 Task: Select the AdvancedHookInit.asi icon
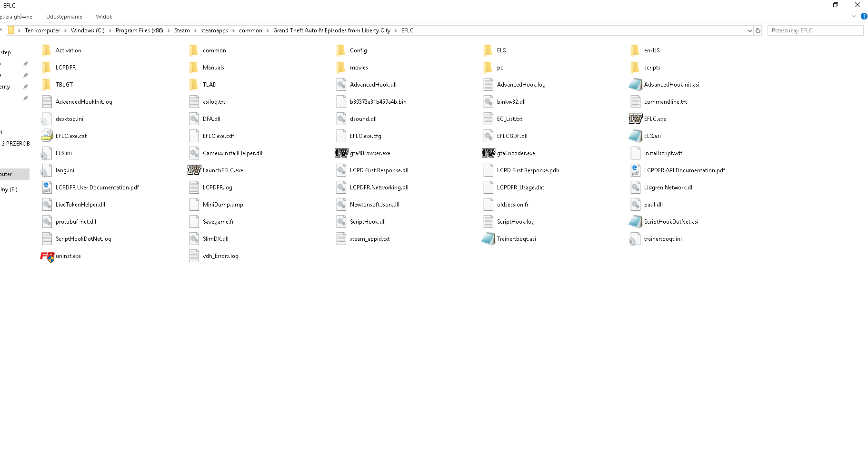tap(635, 85)
